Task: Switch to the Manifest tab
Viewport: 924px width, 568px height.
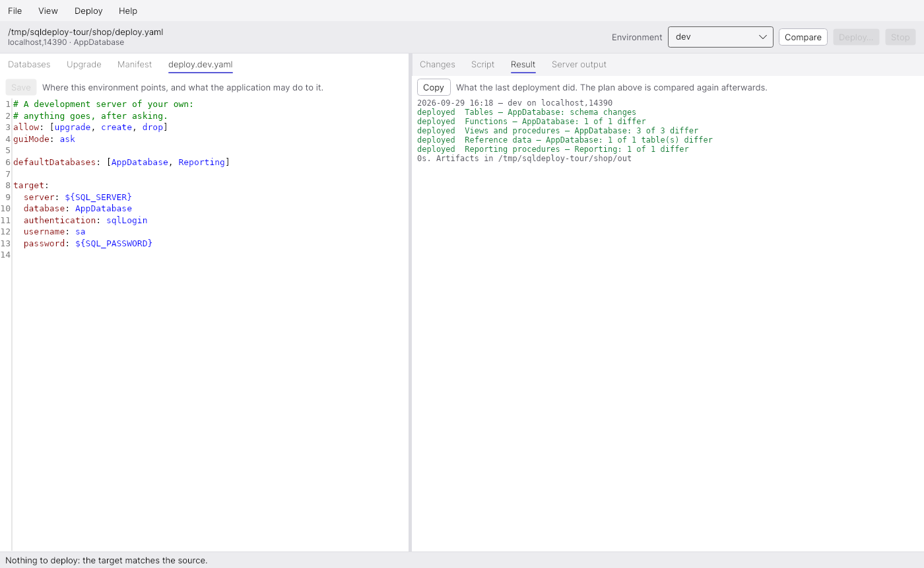Action: pos(135,64)
